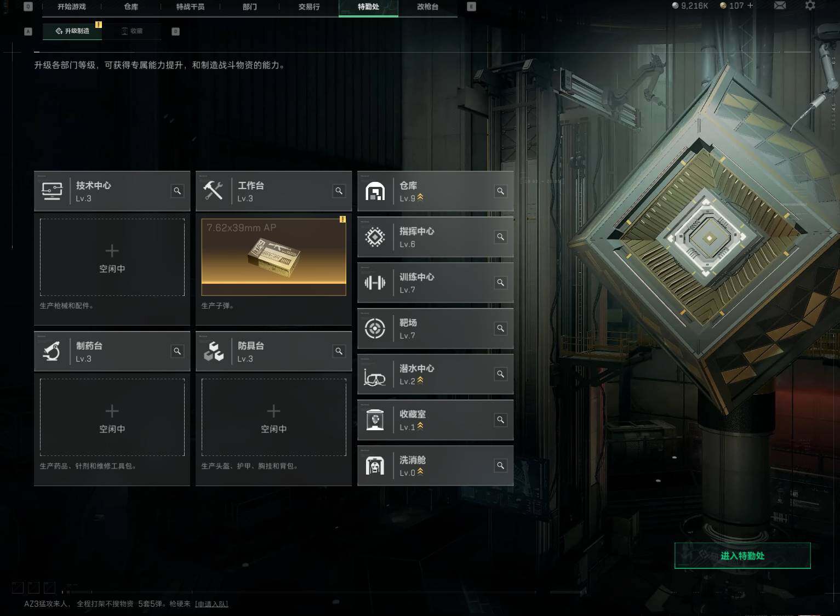Switch to the 交易行 top tab
Screen dimensions: 840x616
click(x=309, y=7)
